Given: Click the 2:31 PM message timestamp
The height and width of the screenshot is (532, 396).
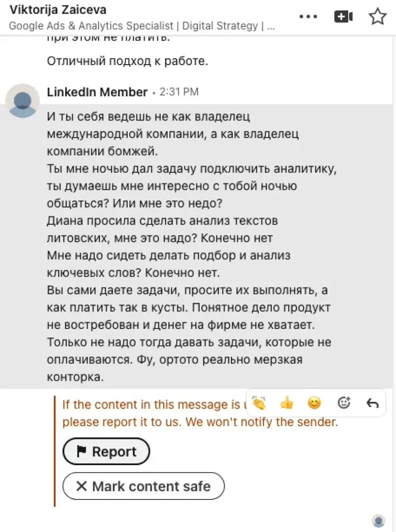Looking at the screenshot, I should (179, 92).
